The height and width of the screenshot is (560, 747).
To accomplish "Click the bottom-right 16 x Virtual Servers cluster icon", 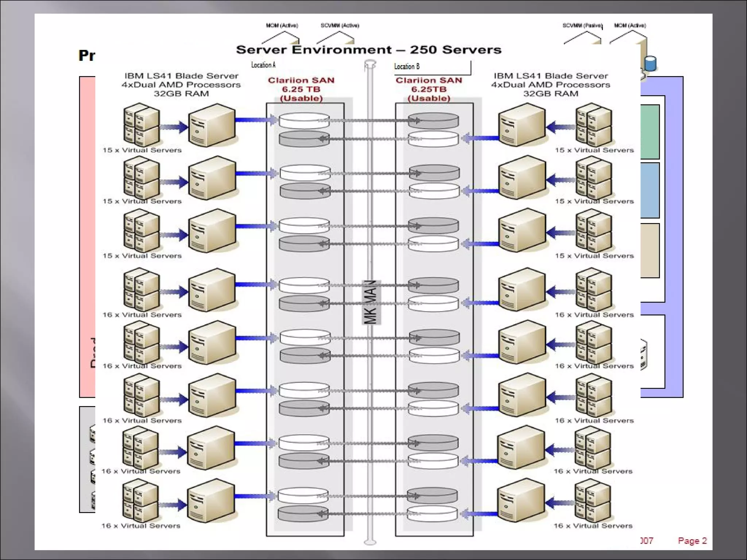I will pyautogui.click(x=592, y=500).
